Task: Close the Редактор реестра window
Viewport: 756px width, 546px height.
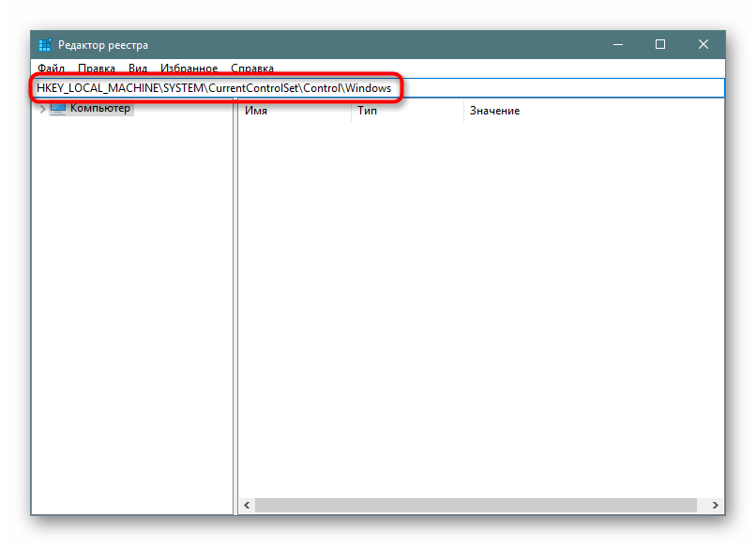Action: tap(703, 45)
